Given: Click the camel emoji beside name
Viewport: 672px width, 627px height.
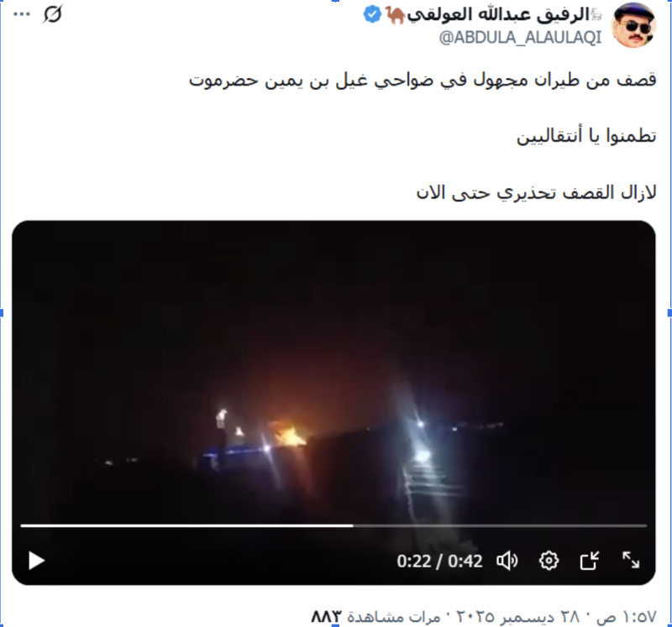Looking at the screenshot, I should [395, 15].
